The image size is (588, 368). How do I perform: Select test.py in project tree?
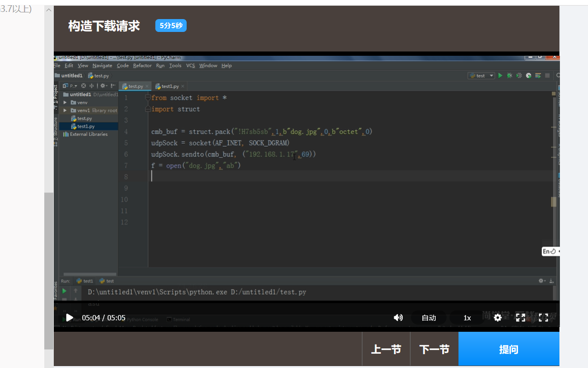click(81, 118)
